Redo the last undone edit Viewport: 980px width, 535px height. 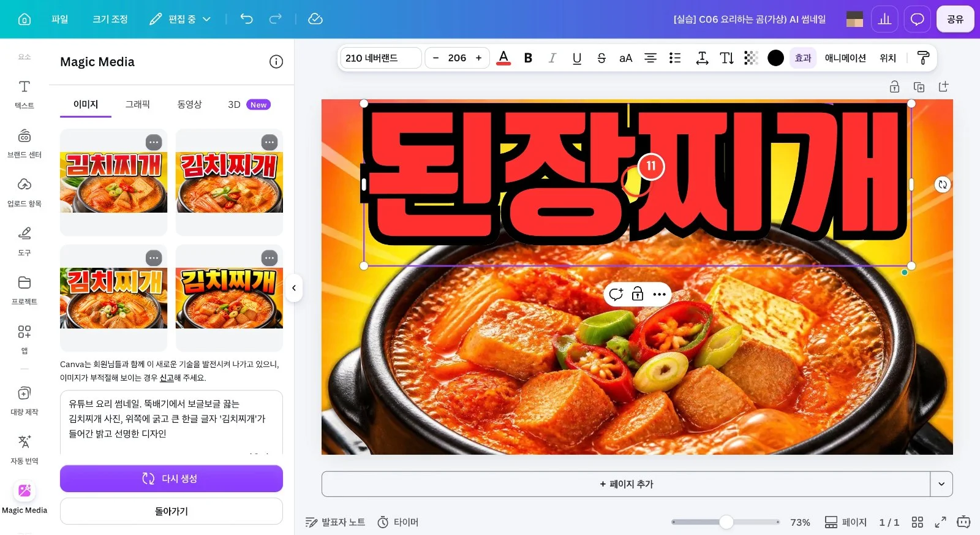click(276, 19)
